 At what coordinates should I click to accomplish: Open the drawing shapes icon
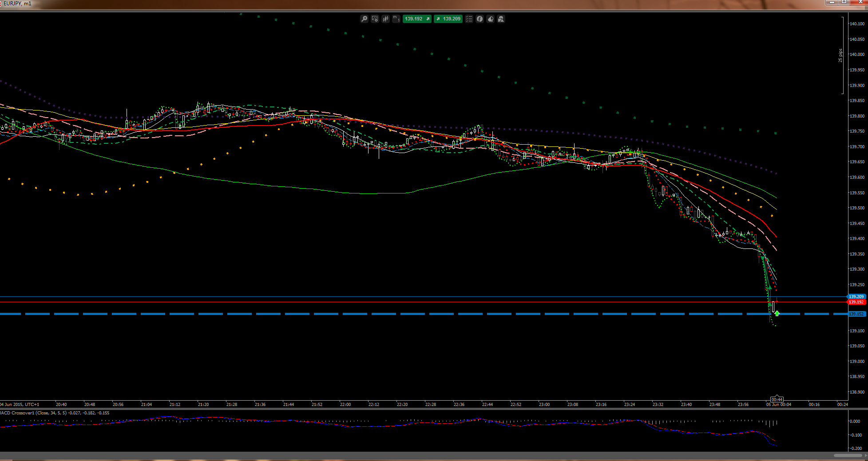point(501,19)
